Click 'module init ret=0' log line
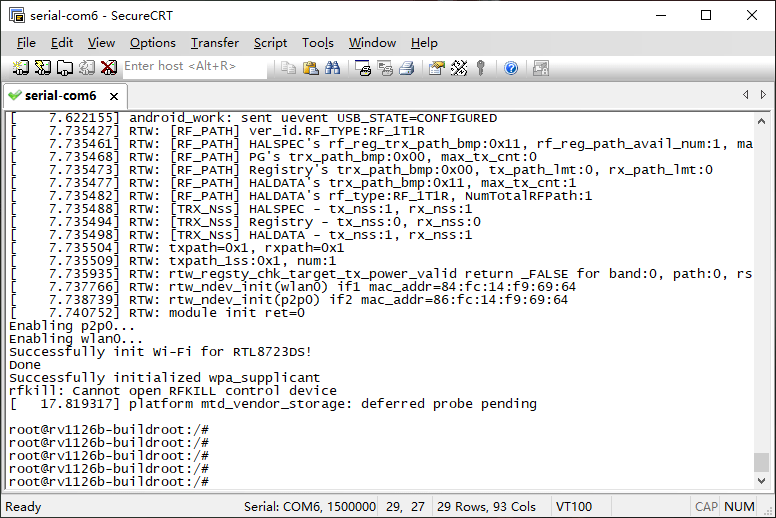Screen dimensions: 776x518 (157, 313)
